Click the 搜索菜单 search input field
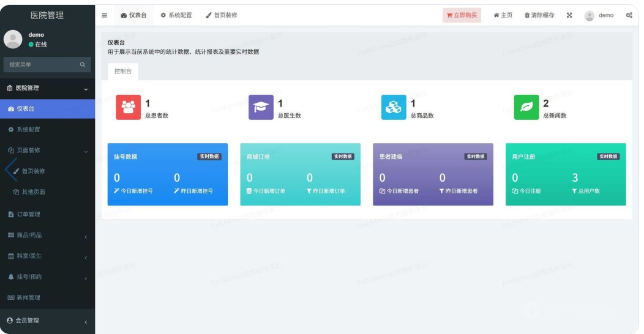 [x=40, y=64]
